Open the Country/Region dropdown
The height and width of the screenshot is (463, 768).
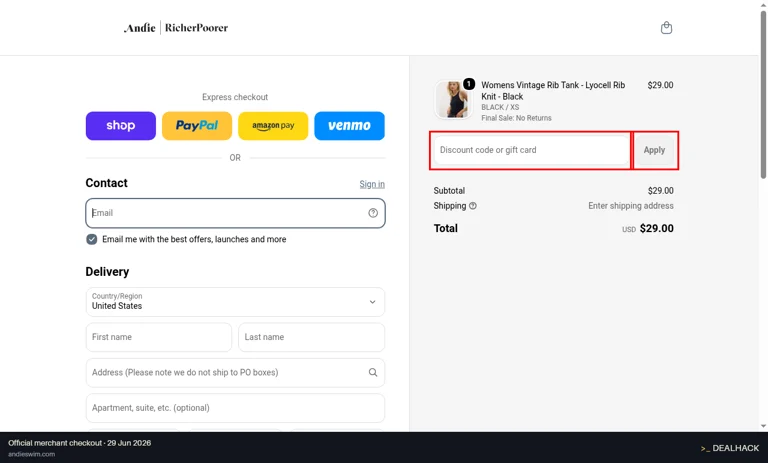[x=235, y=302]
